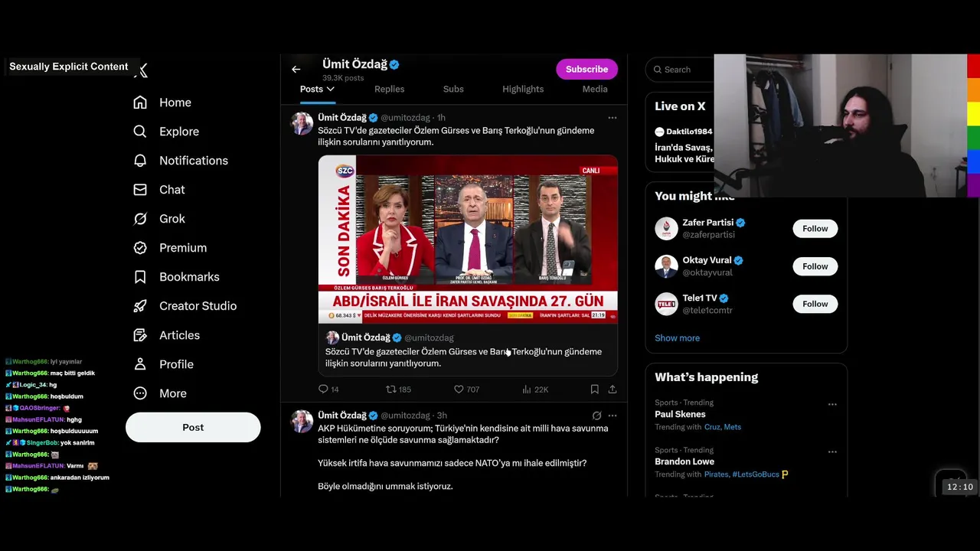Follow Tele1 TV
Screen dimensions: 980x551
pyautogui.click(x=815, y=304)
